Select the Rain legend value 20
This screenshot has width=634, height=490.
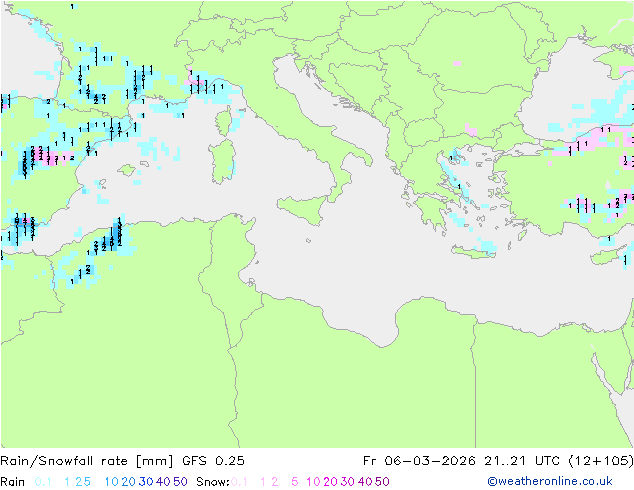tap(128, 482)
